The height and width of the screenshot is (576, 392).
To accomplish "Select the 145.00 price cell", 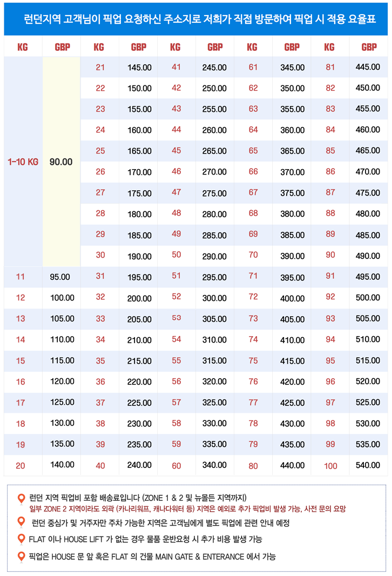I will [139, 68].
